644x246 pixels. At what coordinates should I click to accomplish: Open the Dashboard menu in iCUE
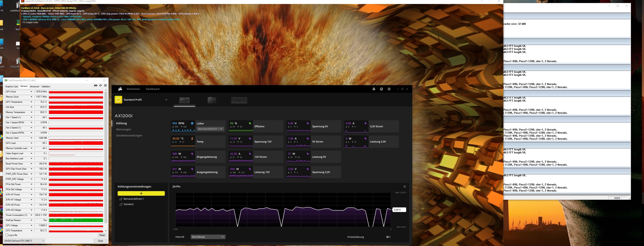pyautogui.click(x=152, y=89)
